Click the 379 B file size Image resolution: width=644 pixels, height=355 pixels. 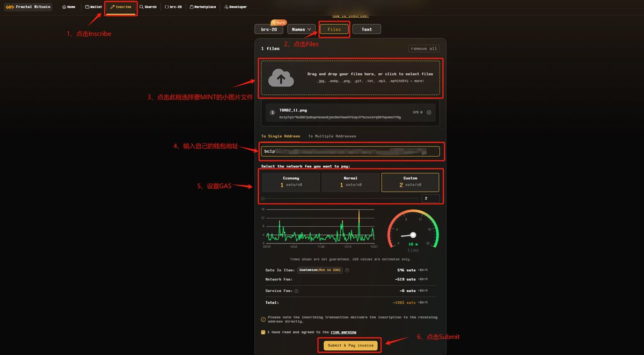pos(418,113)
